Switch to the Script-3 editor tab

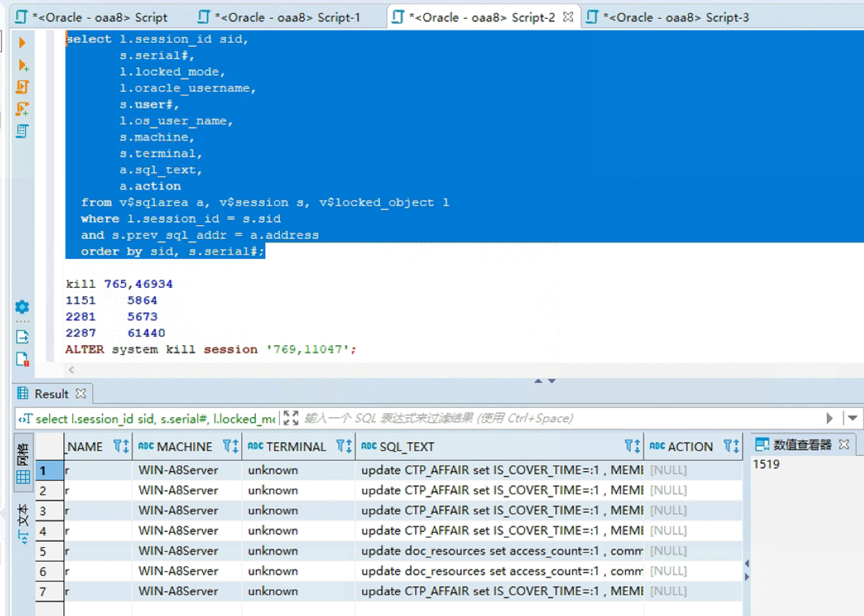point(668,17)
